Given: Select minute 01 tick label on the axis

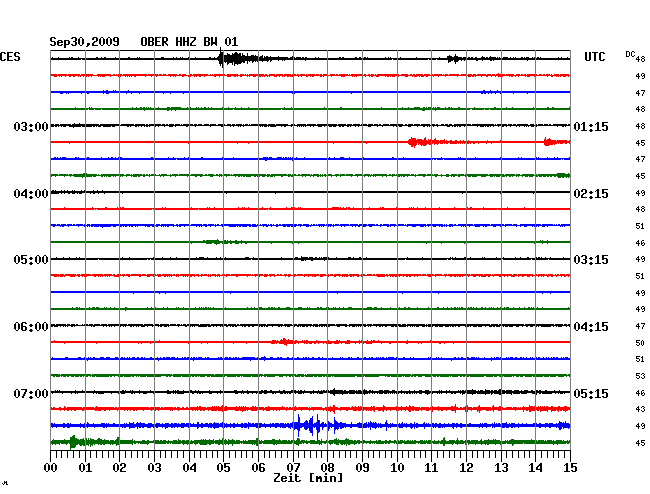Looking at the screenshot, I should (x=85, y=467).
